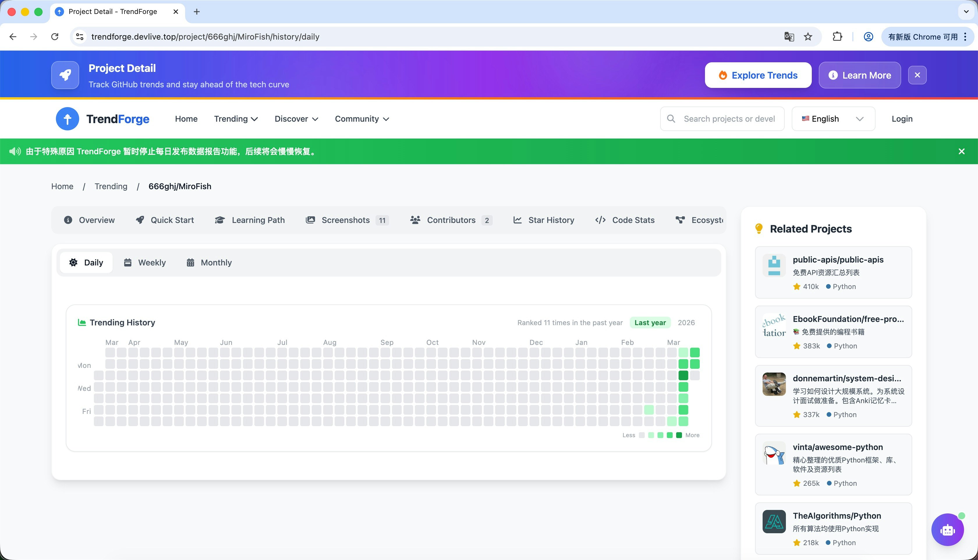Click the TrendForge arrow logo icon

click(67, 119)
